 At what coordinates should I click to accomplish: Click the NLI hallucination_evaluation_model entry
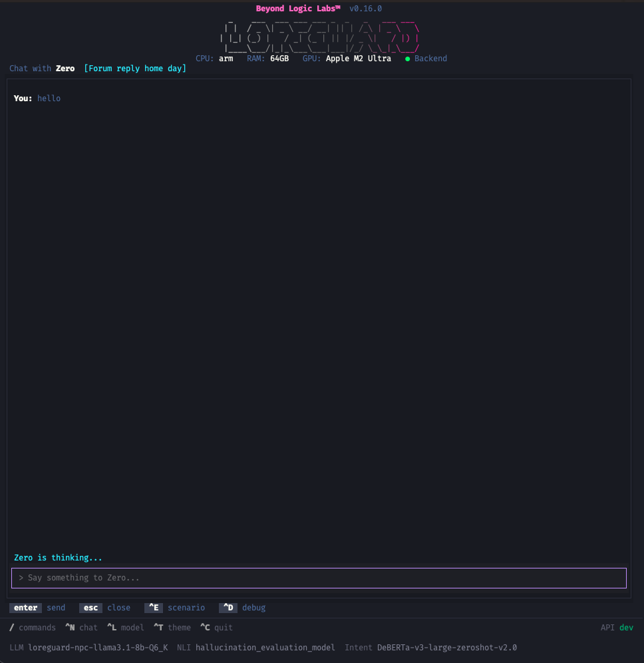(x=265, y=647)
